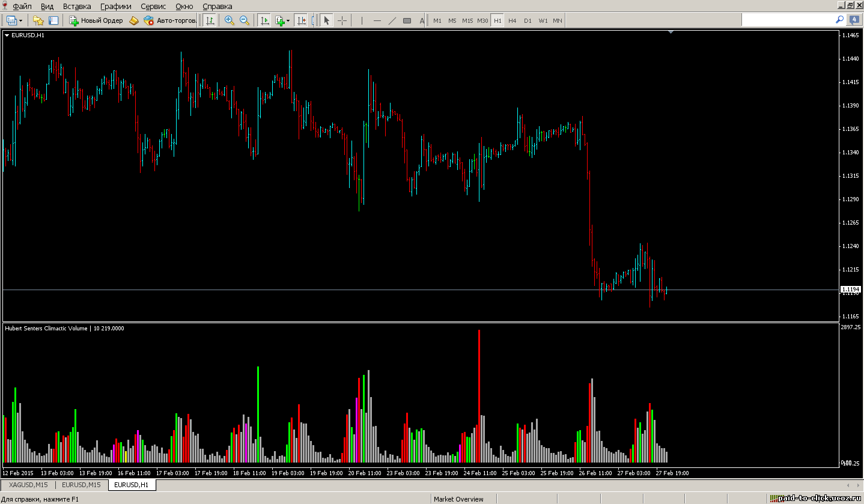The image size is (864, 504).
Task: Select the horizontal line tool
Action: 377,20
